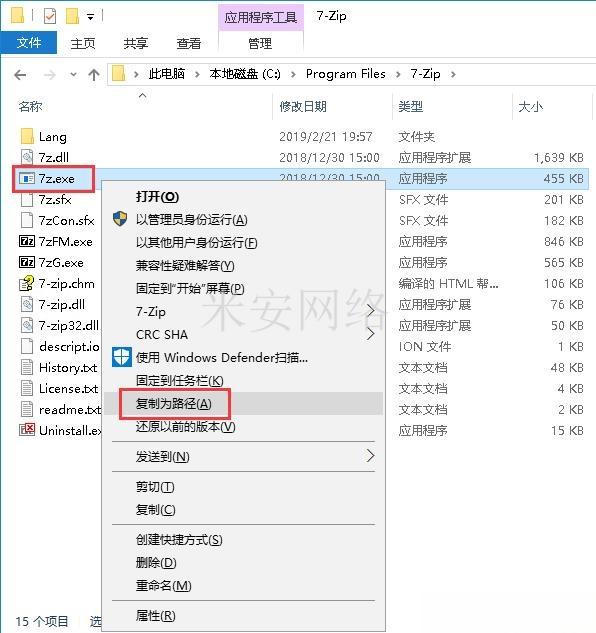
Task: Sort files by 修改日期 column header
Action: [303, 107]
